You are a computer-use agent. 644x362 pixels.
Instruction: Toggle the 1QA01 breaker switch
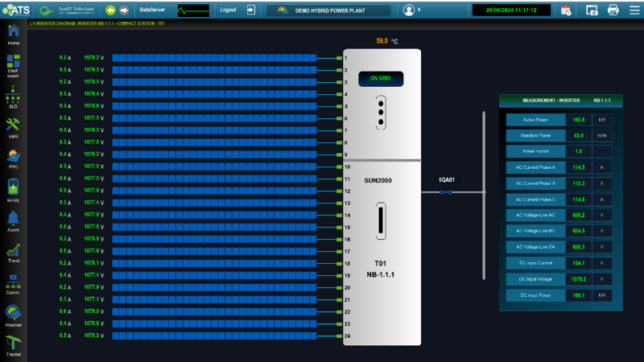446,192
